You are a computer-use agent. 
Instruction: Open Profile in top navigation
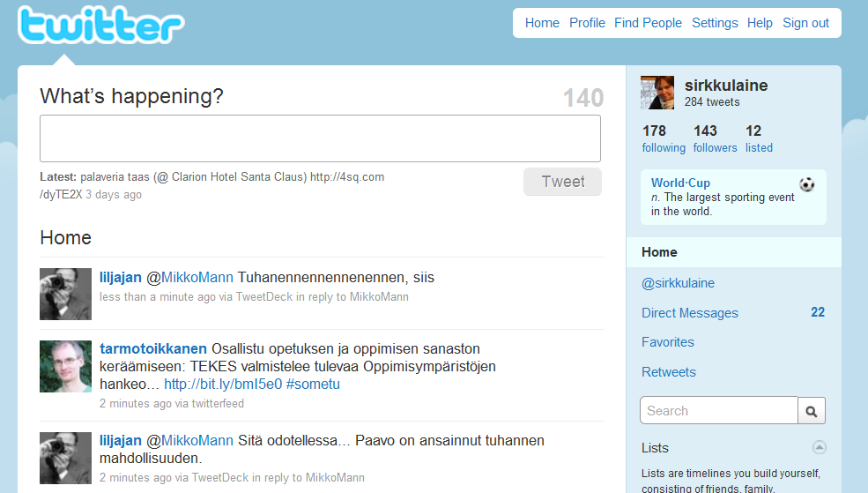(587, 23)
